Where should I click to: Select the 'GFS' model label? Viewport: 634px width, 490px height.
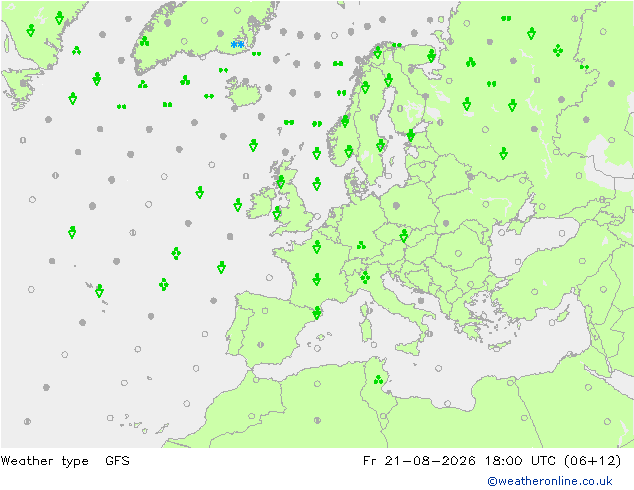(x=117, y=461)
